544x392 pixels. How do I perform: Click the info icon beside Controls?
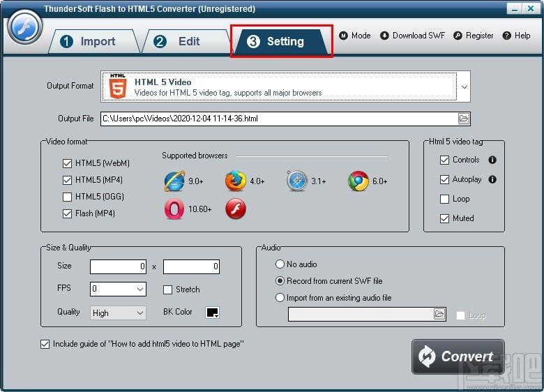click(x=492, y=160)
